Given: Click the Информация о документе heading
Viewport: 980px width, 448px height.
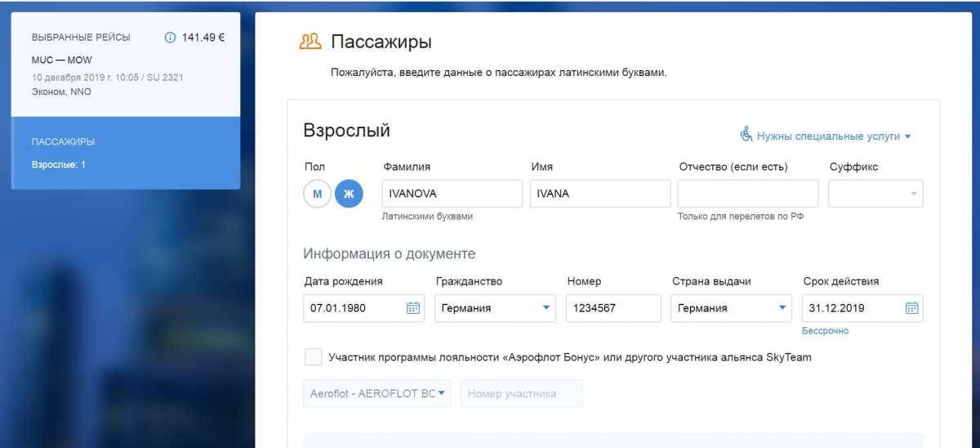Looking at the screenshot, I should 390,254.
